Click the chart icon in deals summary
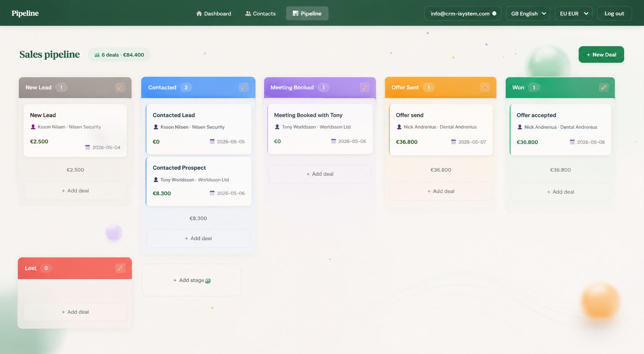Screen dimensions: 644x354 pyautogui.click(x=97, y=55)
